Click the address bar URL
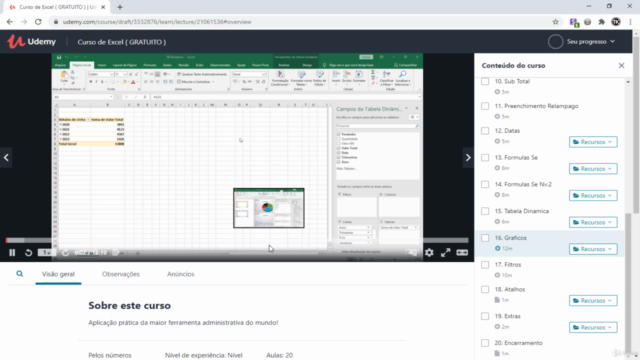This screenshot has width=640, height=360. coord(157,22)
